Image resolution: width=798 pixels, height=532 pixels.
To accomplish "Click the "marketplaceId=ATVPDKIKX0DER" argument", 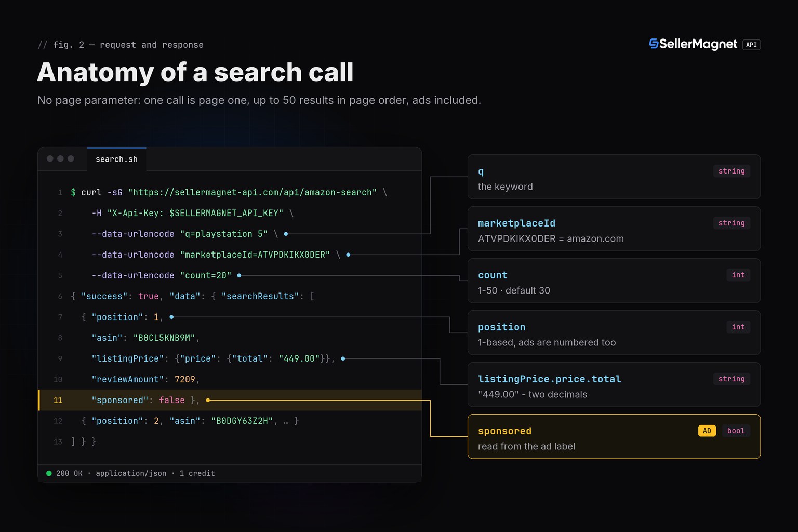I will tap(255, 255).
